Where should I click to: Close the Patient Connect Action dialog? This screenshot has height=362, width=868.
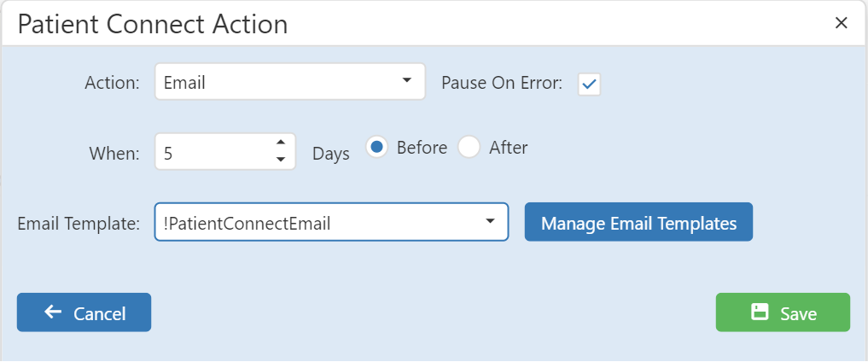[841, 23]
